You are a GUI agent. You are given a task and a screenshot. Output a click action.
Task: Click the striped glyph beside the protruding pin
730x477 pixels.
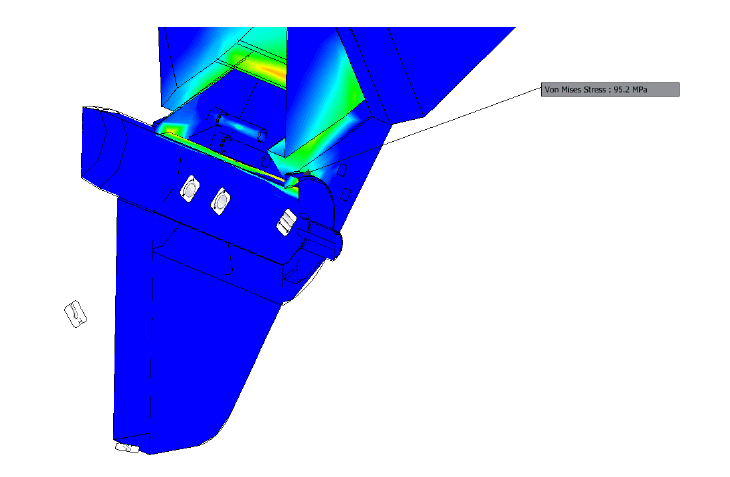(x=285, y=220)
